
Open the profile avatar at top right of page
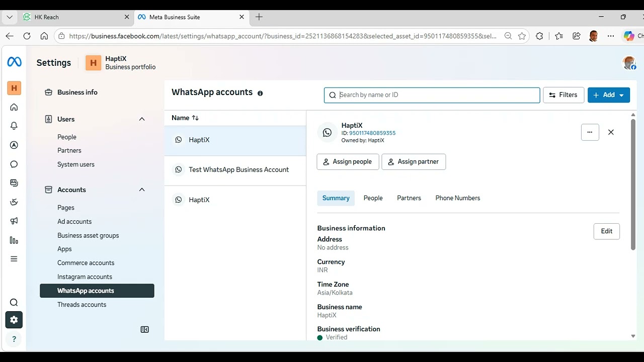click(x=629, y=63)
